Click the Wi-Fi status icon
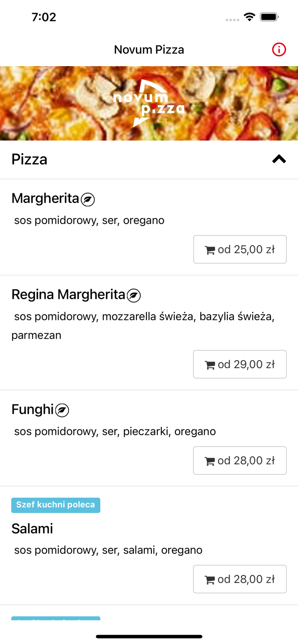Viewport: 298px width, 644px height. click(x=249, y=17)
